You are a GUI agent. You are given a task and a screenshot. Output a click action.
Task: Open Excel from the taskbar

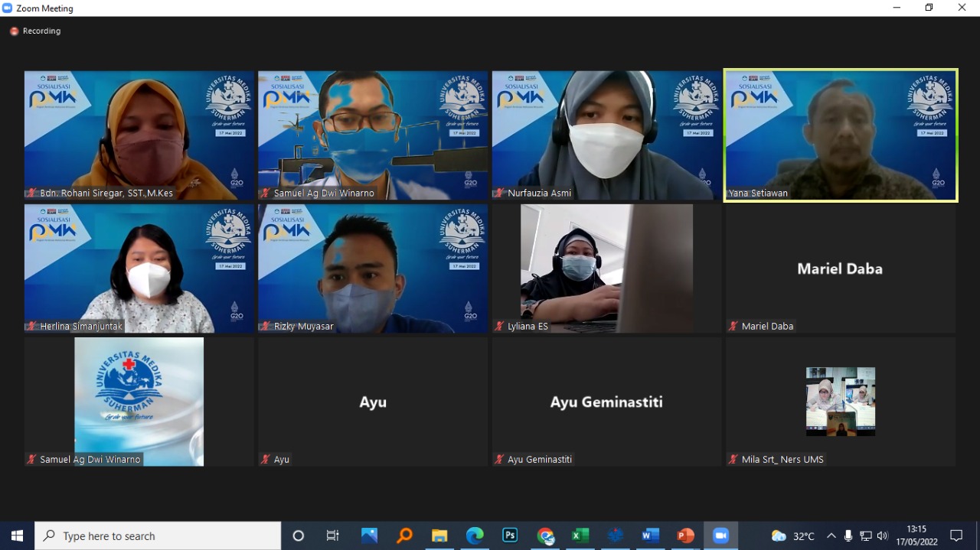tap(580, 535)
